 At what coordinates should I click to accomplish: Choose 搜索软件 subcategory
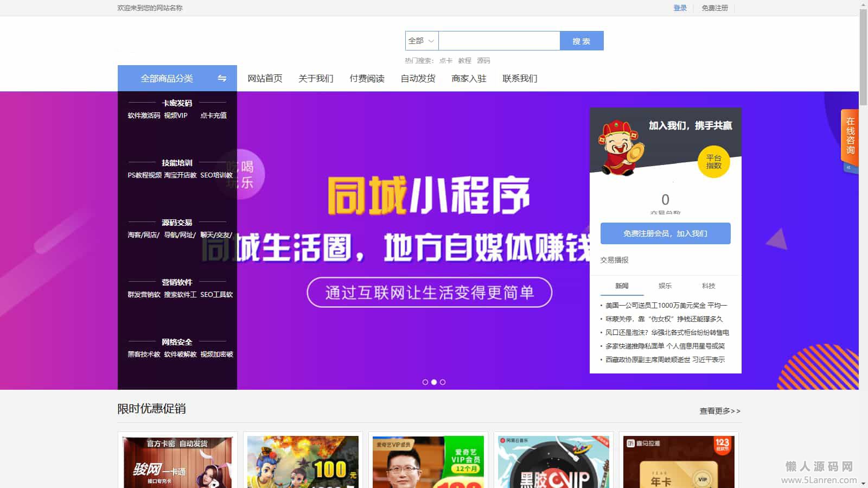click(x=180, y=294)
